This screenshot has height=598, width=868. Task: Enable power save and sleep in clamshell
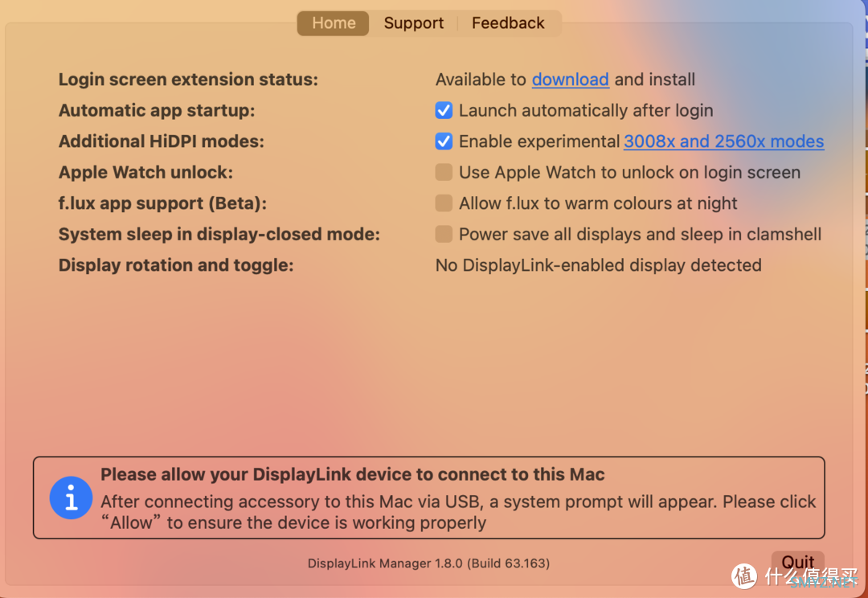444,234
